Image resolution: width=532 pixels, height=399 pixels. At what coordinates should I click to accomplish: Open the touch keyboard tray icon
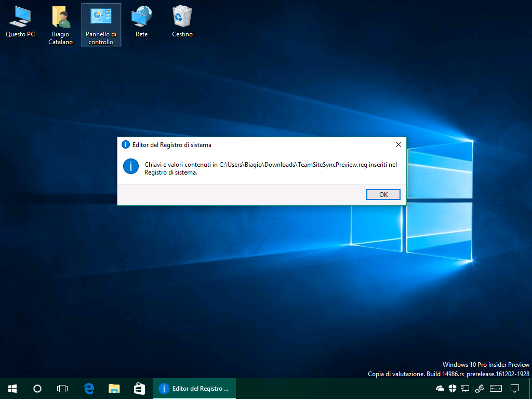coord(496,389)
